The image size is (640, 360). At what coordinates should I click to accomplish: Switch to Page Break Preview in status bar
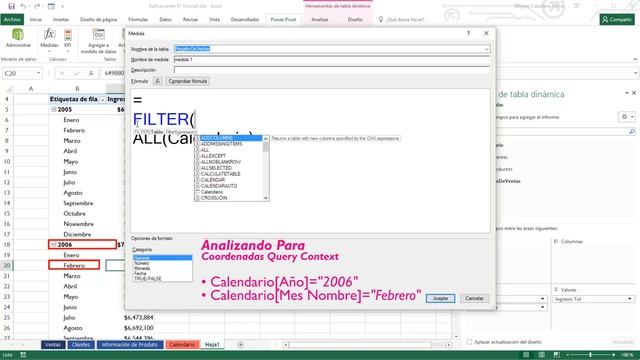[556, 355]
